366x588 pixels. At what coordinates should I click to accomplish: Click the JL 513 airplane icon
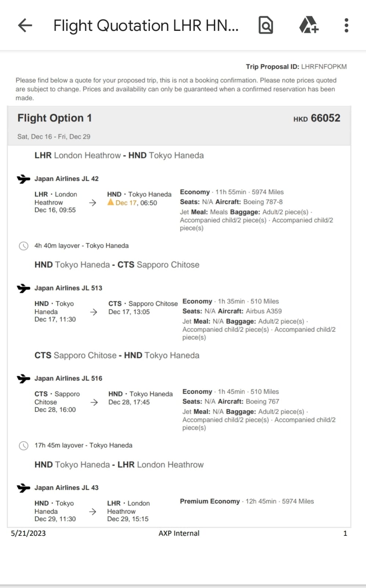coord(23,288)
